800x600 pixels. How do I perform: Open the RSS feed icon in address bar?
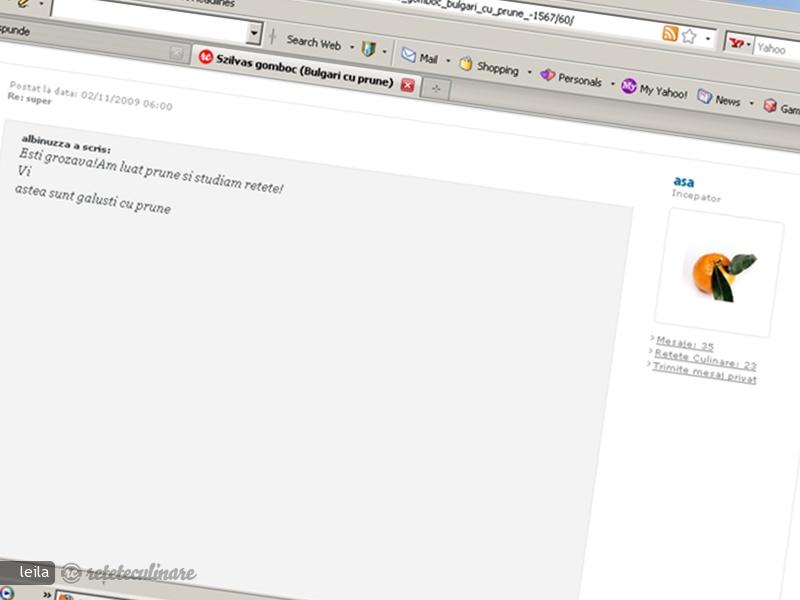(670, 33)
